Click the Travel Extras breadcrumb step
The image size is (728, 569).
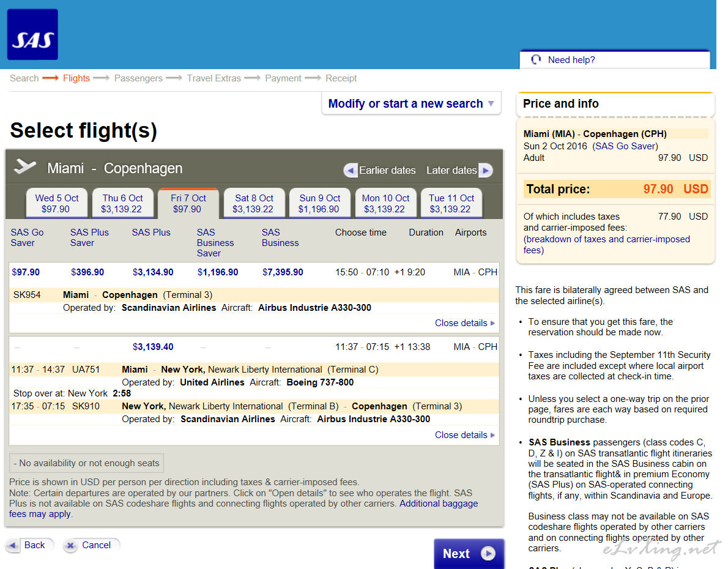tap(214, 78)
